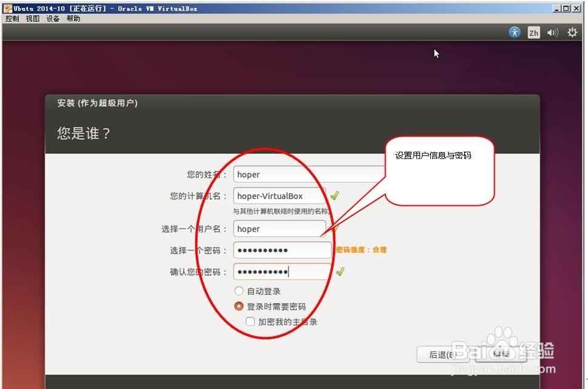Open the 设备 menu in VirtualBox

point(53,18)
